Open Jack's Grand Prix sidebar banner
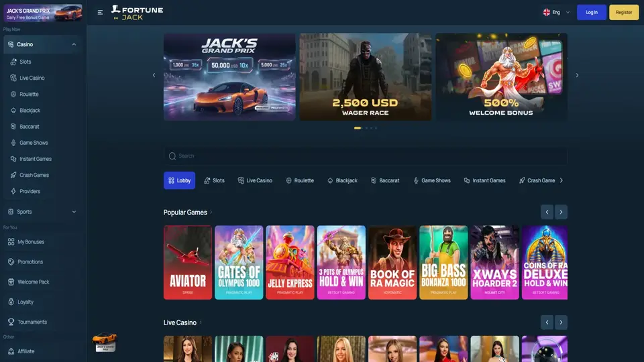The width and height of the screenshot is (644, 362). pyautogui.click(x=43, y=13)
